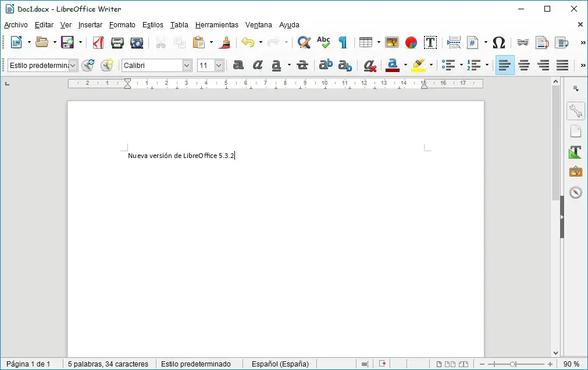
Task: Open the Ayuda menu
Action: pos(289,25)
